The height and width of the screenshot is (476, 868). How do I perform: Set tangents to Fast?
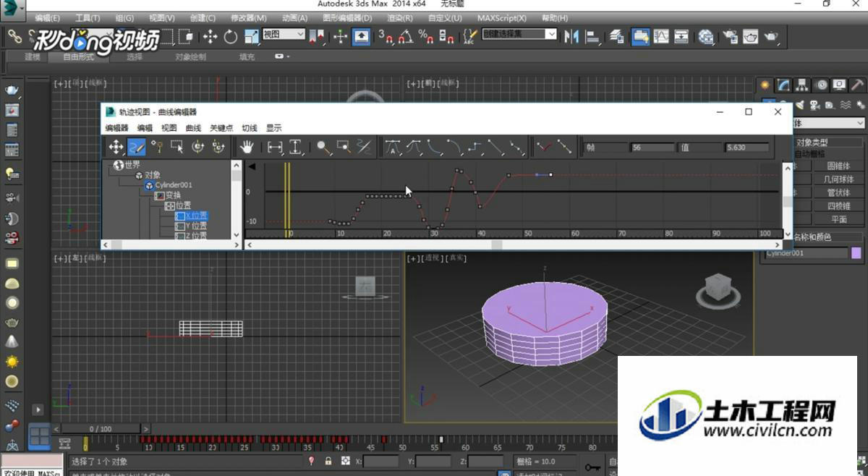[x=434, y=147]
